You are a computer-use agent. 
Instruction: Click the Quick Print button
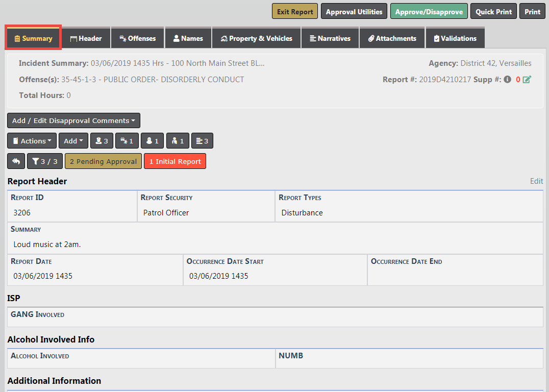click(493, 12)
